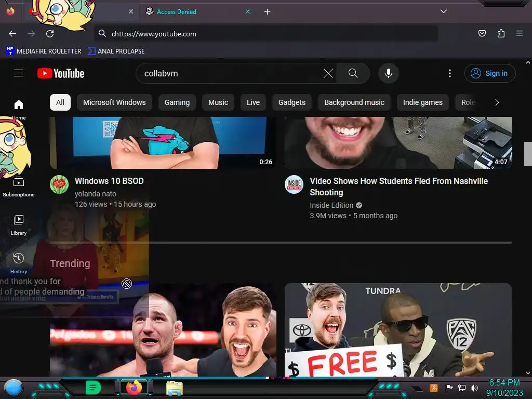
Task: Open the yolanda nato channel name
Action: click(96, 194)
